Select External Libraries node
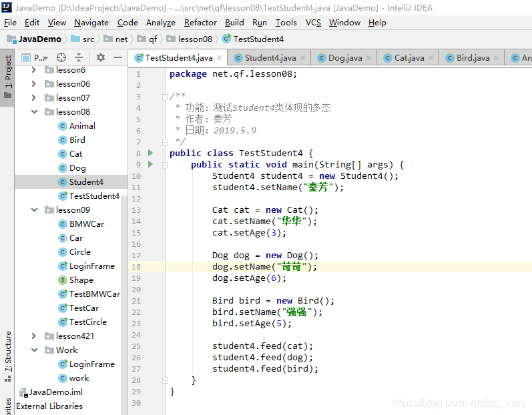 (49, 406)
